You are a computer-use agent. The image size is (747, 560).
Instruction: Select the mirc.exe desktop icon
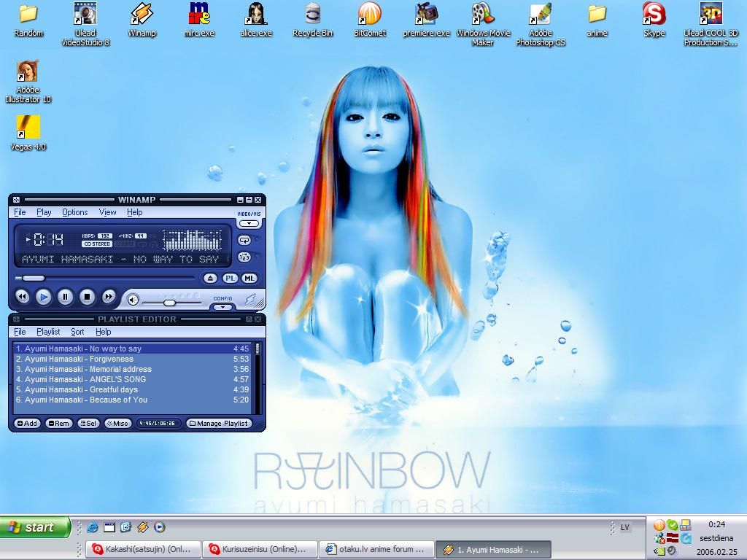(x=199, y=20)
